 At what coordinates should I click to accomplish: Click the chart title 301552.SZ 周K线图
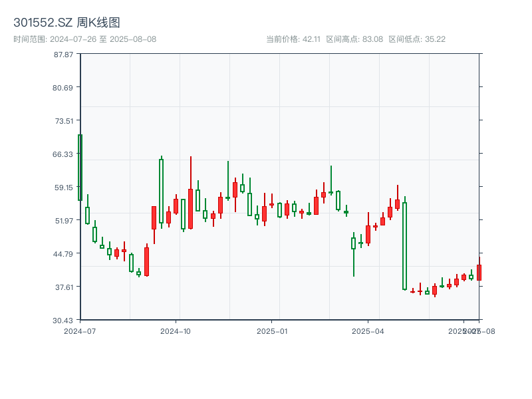pyautogui.click(x=66, y=23)
